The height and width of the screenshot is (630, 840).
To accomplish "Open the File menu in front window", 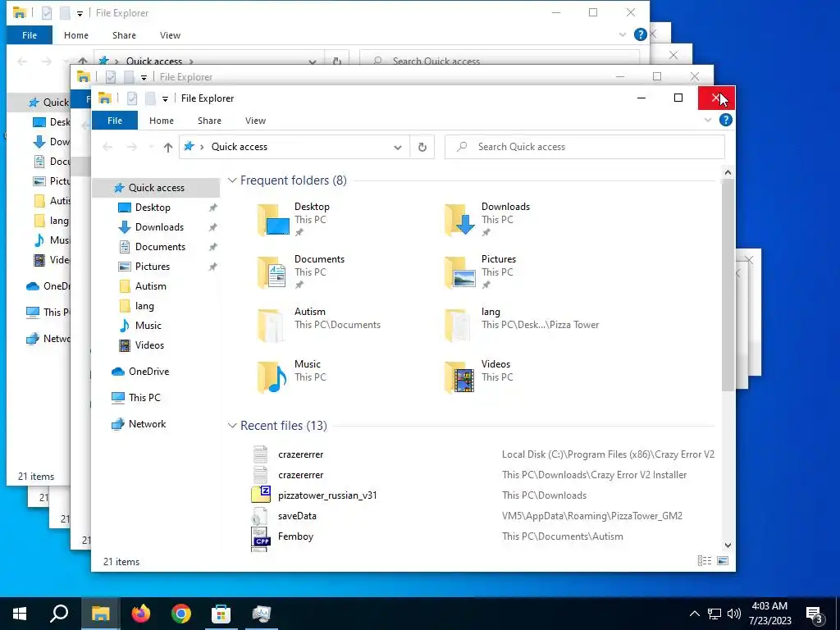I will pyautogui.click(x=115, y=121).
